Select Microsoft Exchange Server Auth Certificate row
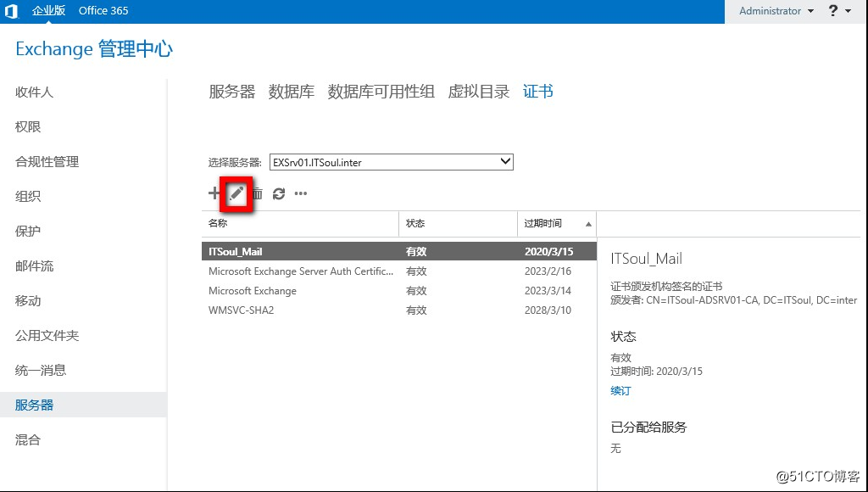868x492 pixels. (399, 271)
